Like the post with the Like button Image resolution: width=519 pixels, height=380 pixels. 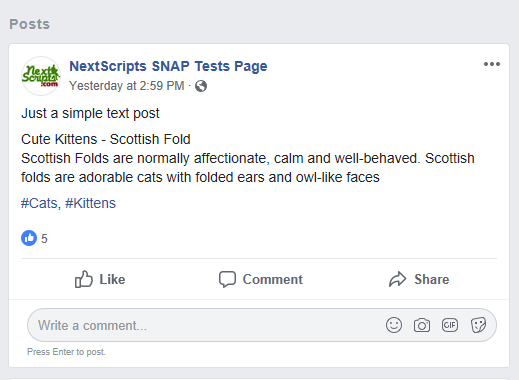pos(100,279)
